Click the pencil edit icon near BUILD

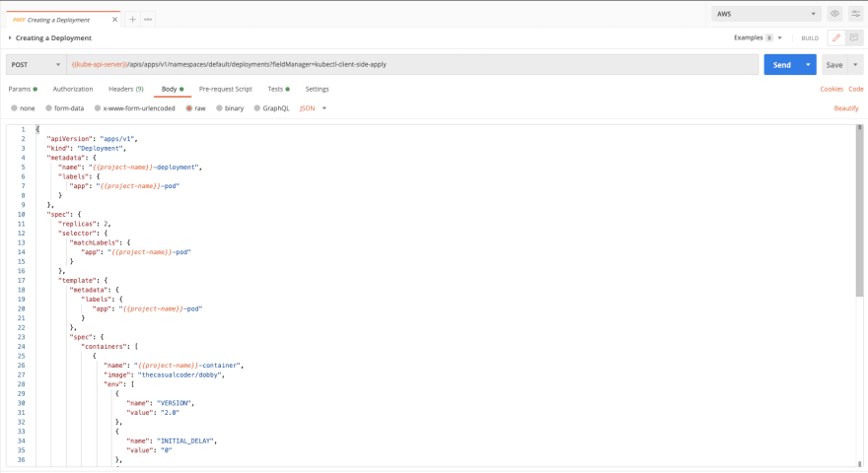(835, 37)
